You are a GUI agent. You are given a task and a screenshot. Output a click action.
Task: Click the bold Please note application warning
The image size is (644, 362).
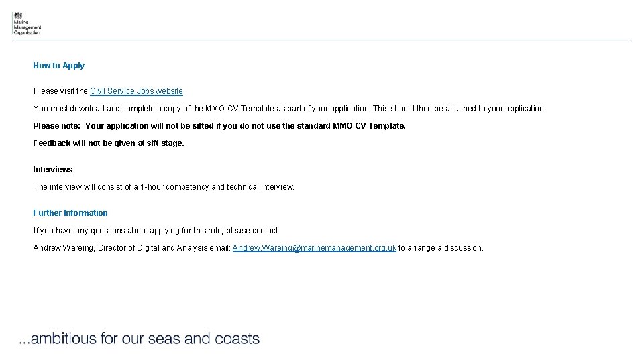click(219, 126)
